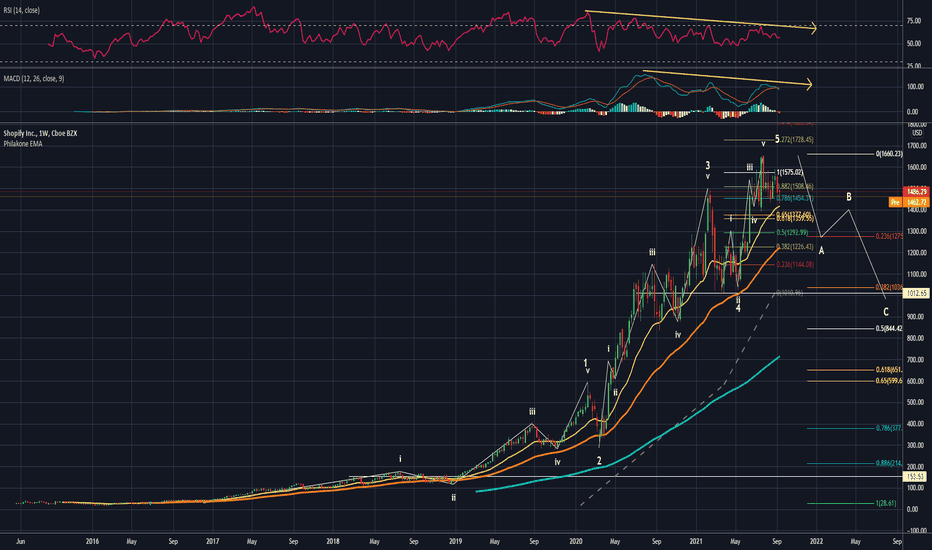Click the MACD (12, 26, close, 9) label

tap(33, 78)
